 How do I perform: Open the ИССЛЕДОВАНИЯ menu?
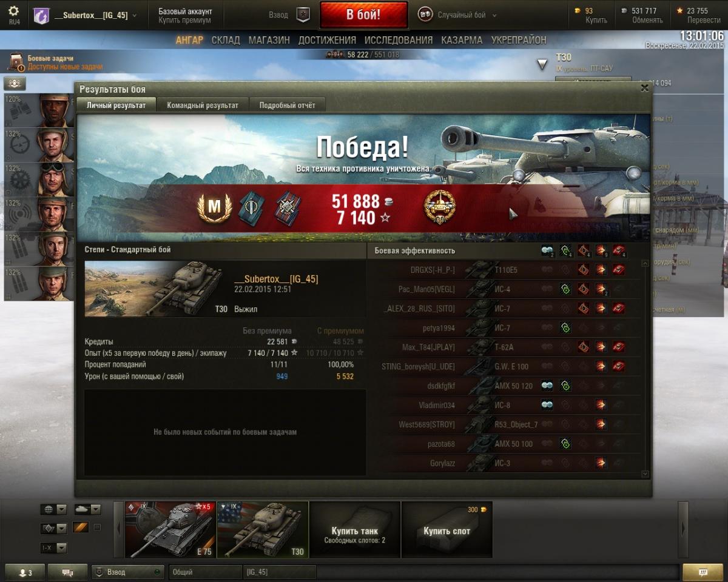click(399, 40)
